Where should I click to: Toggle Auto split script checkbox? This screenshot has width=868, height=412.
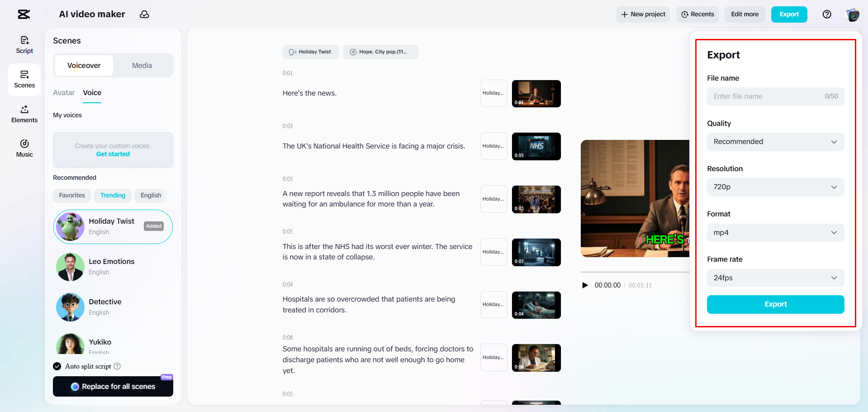(x=57, y=366)
